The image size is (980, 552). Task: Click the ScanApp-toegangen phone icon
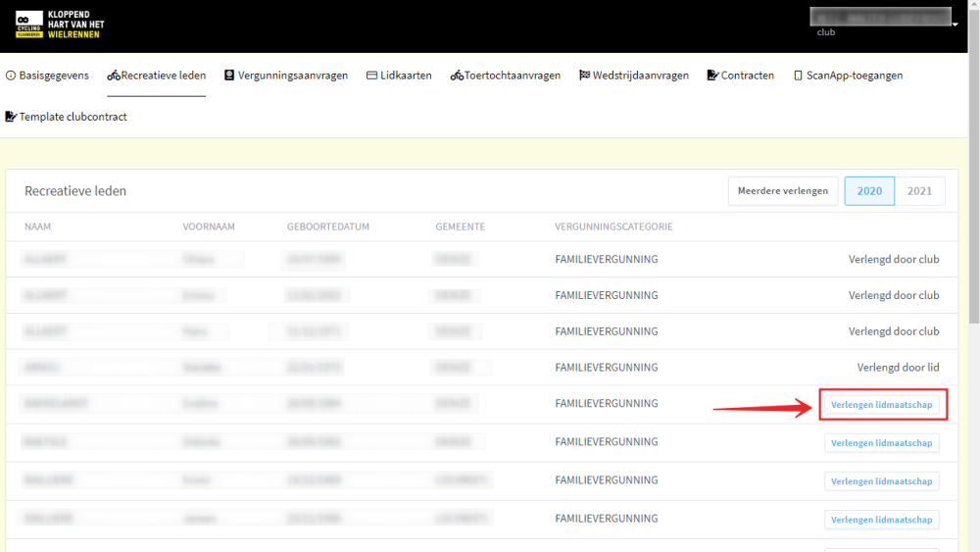[x=798, y=75]
